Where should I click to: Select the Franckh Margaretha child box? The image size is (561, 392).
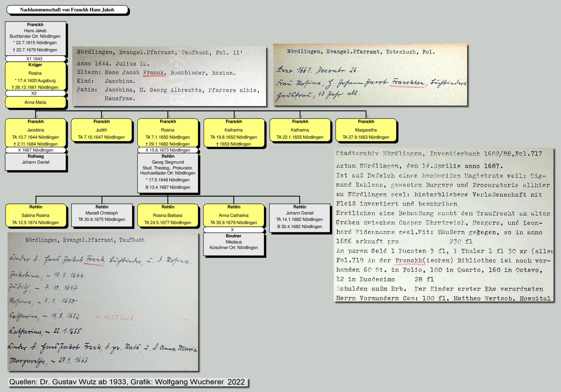[366, 130]
